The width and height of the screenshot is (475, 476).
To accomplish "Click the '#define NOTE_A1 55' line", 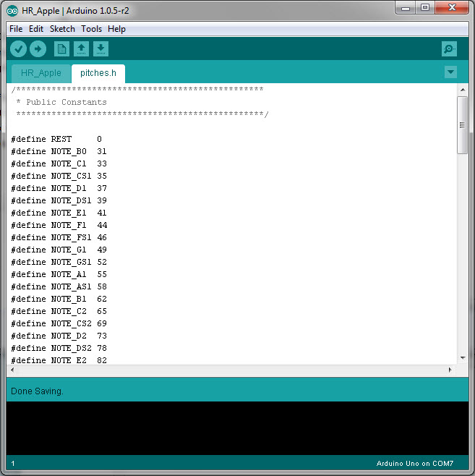I will coord(59,274).
